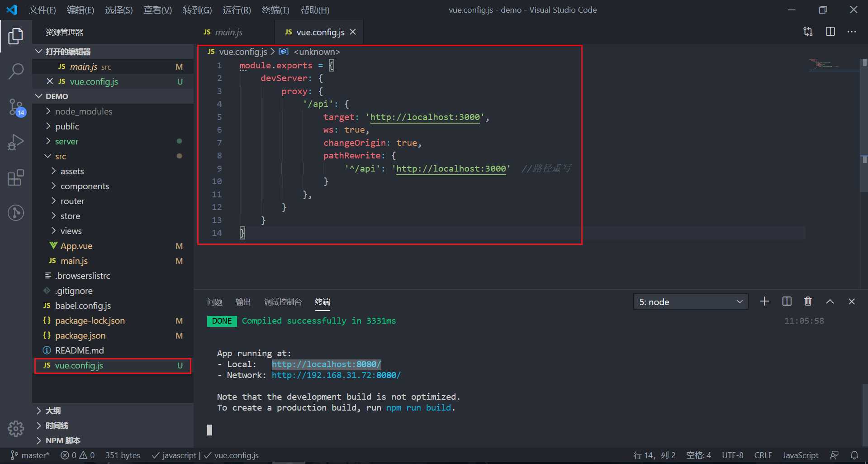868x464 pixels.
Task: Open the Edit menu
Action: coord(80,10)
